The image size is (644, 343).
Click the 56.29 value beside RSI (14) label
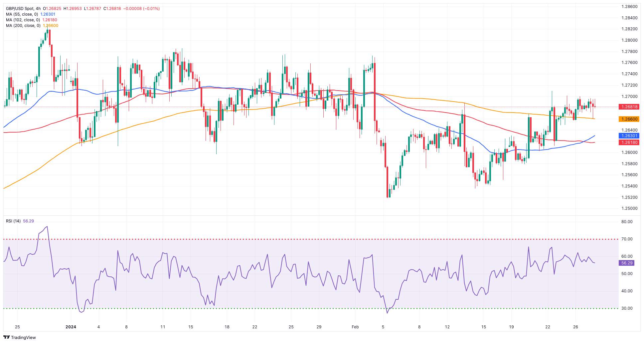(29, 221)
